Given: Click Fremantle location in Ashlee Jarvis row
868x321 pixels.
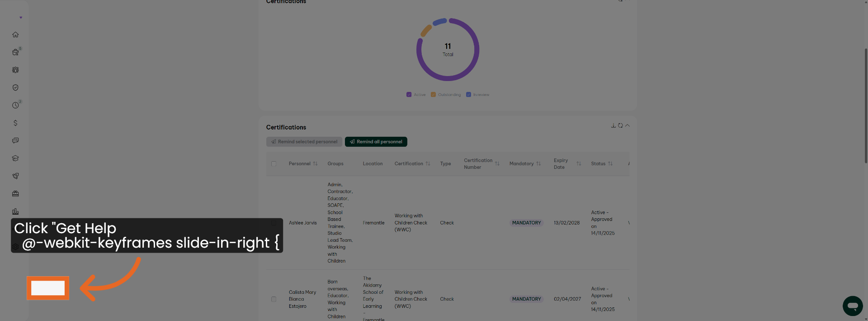Looking at the screenshot, I should click(373, 223).
